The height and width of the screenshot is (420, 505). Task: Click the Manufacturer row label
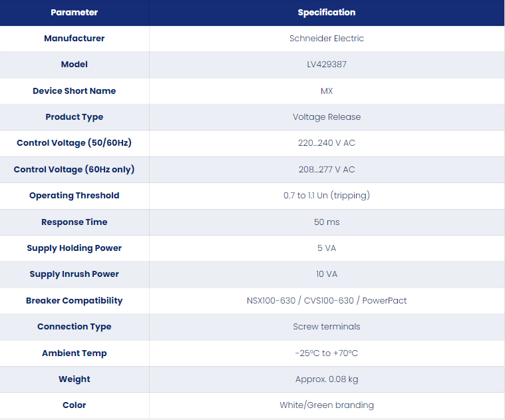(74, 39)
